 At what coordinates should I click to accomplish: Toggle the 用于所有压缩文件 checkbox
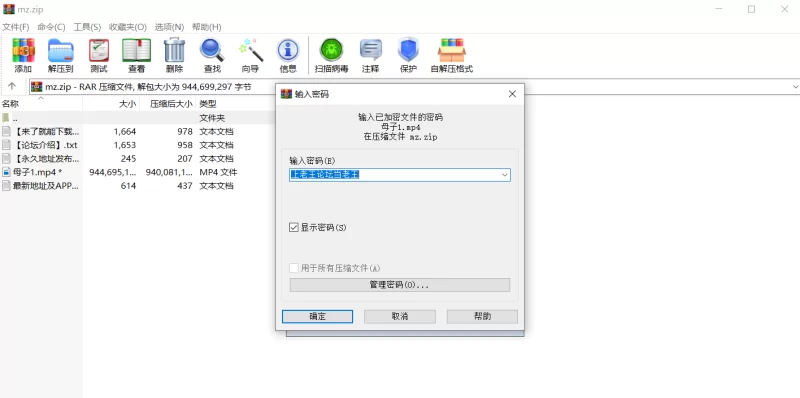(293, 268)
